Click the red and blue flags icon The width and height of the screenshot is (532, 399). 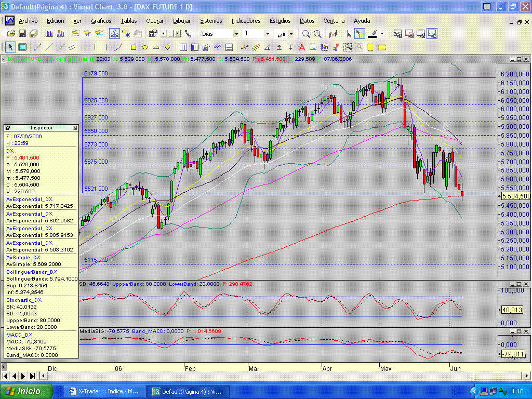point(336,47)
